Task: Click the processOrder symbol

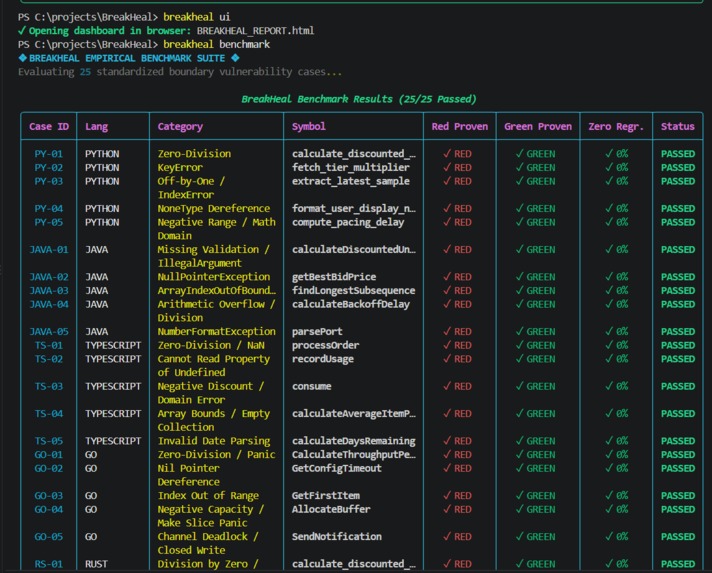Action: pyautogui.click(x=326, y=345)
